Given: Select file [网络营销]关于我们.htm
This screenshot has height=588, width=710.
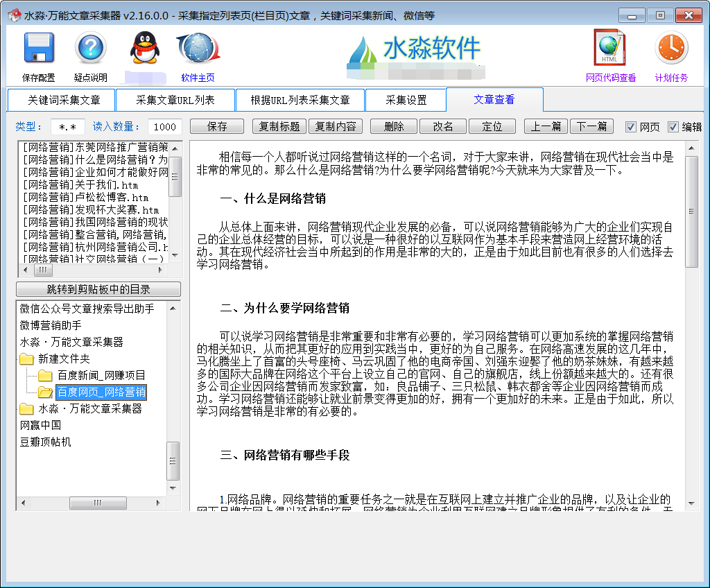Looking at the screenshot, I should pyautogui.click(x=80, y=185).
